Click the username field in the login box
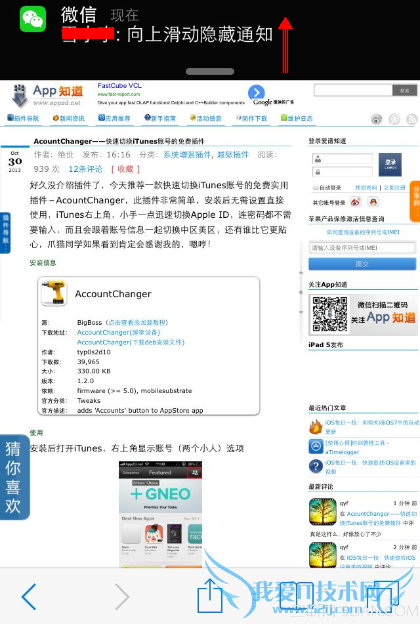 point(343,159)
